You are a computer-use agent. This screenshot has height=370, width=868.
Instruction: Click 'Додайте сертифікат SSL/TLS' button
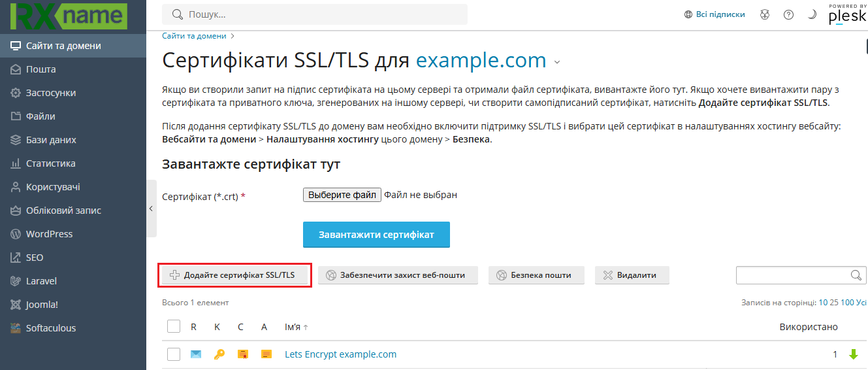[236, 275]
